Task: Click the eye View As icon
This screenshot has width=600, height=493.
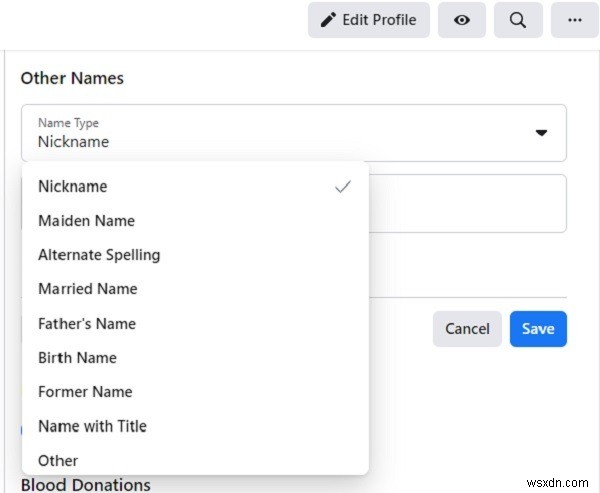Action: pyautogui.click(x=462, y=20)
